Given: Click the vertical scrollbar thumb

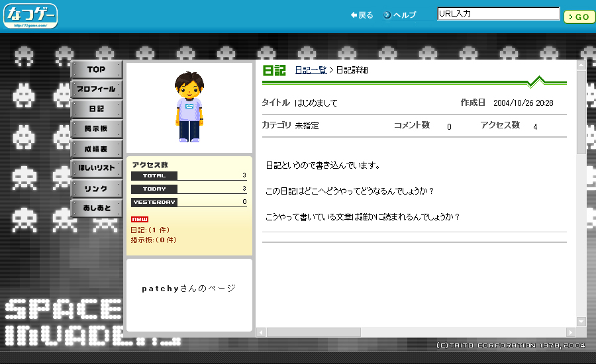Looking at the screenshot, I should (581, 113).
